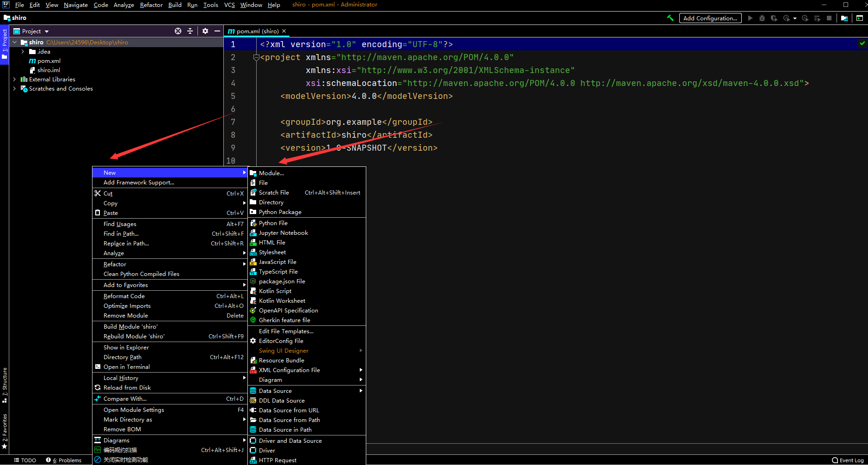The width and height of the screenshot is (868, 465).
Task: Click the scissors icon beside Cut
Action: (x=98, y=193)
